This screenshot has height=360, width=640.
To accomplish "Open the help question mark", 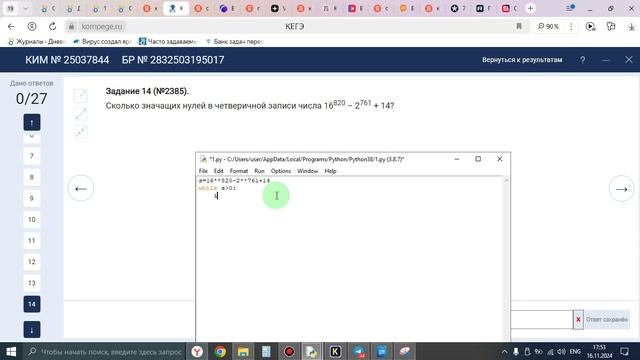I will click(x=582, y=60).
